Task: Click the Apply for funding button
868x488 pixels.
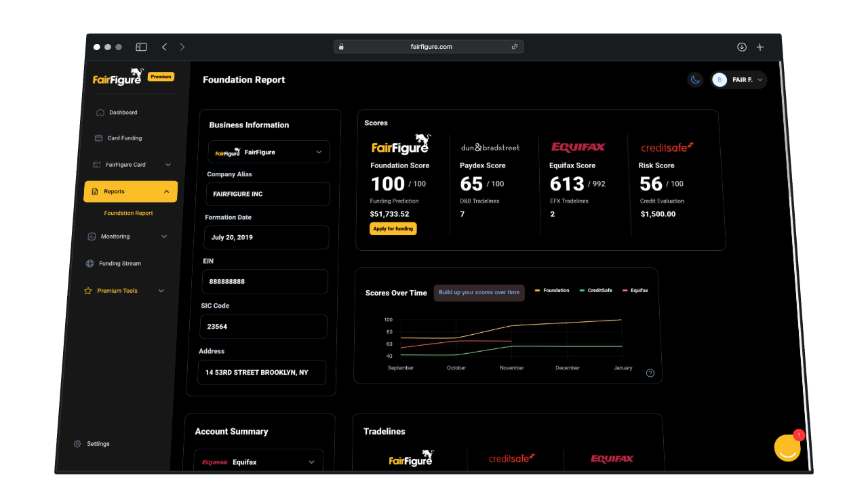Action: click(393, 229)
